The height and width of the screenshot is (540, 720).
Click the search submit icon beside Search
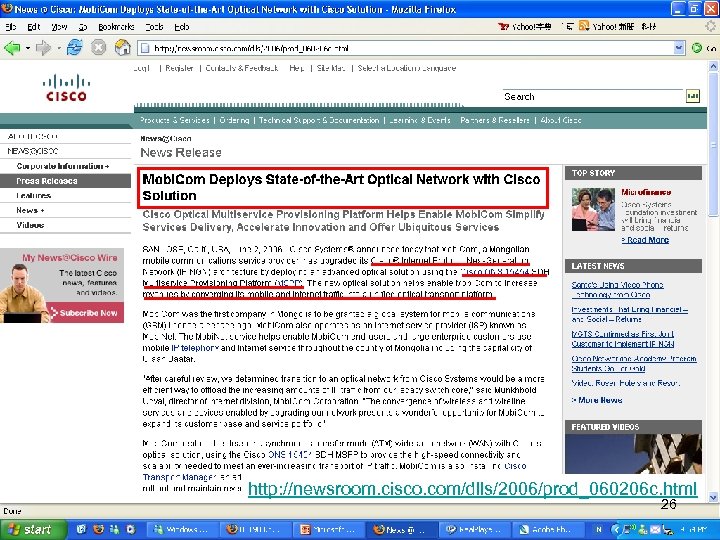pyautogui.click(x=692, y=96)
